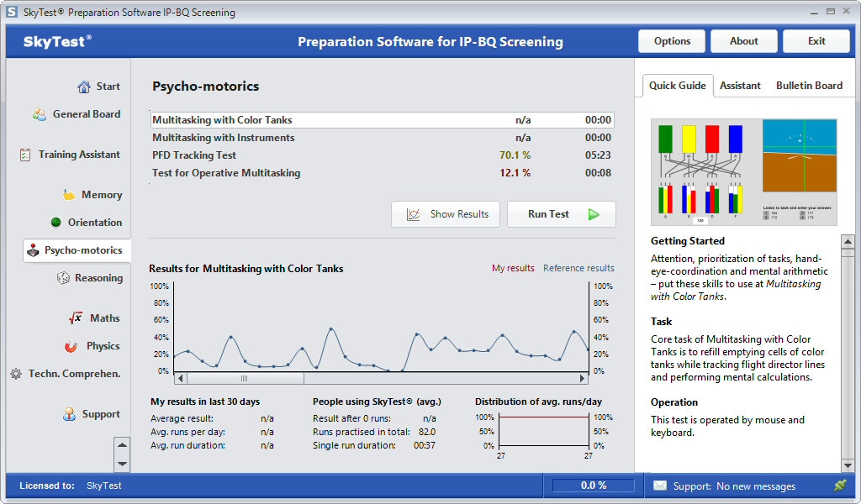
Task: Click the Maths square root icon
Action: pos(76,318)
